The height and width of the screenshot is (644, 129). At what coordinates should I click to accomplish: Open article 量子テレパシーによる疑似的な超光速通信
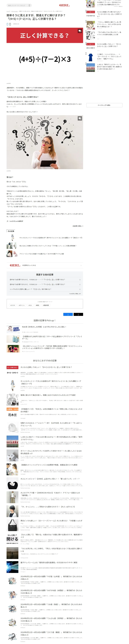point(49,563)
